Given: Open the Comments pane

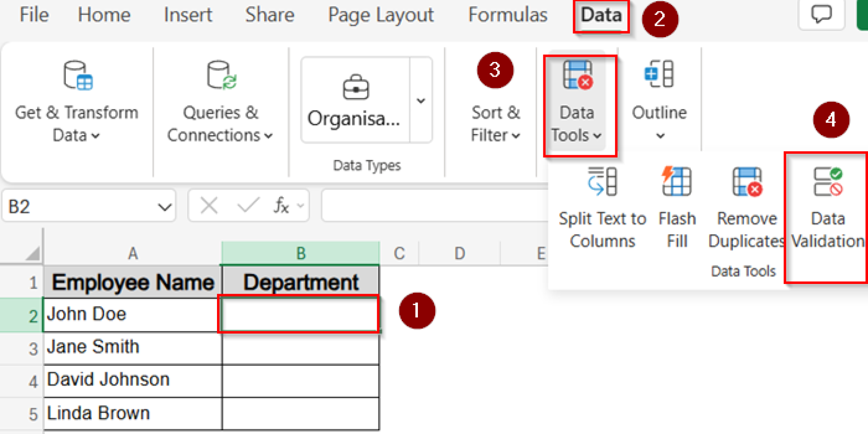Looking at the screenshot, I should (x=821, y=16).
